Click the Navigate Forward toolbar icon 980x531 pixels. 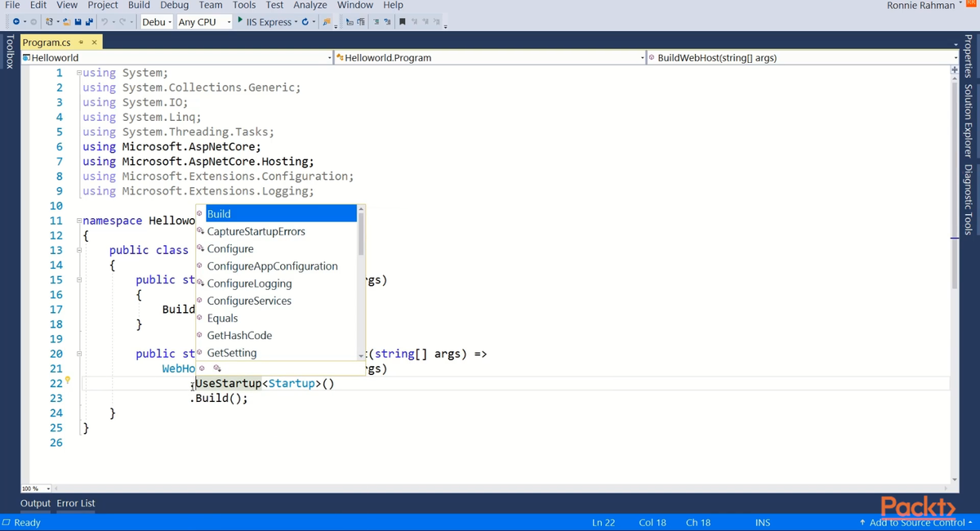pyautogui.click(x=33, y=22)
